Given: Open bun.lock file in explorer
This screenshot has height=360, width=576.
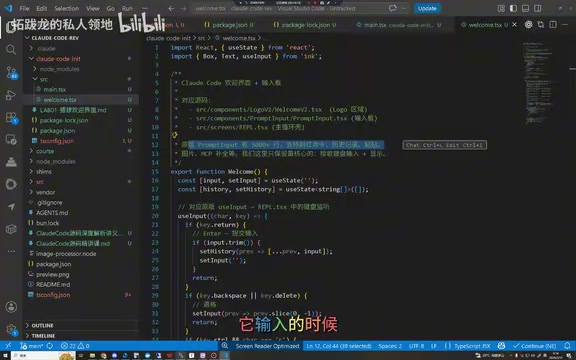Looking at the screenshot, I should pos(47,223).
